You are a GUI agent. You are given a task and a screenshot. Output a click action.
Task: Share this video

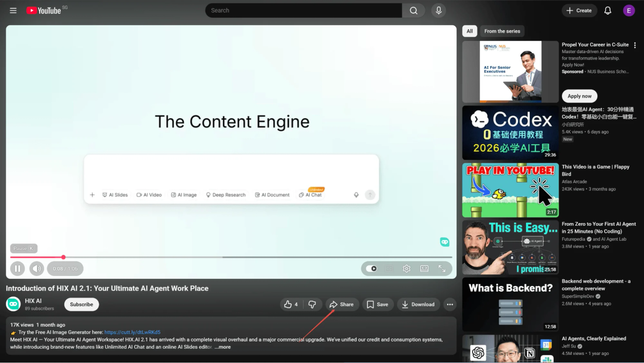(342, 305)
